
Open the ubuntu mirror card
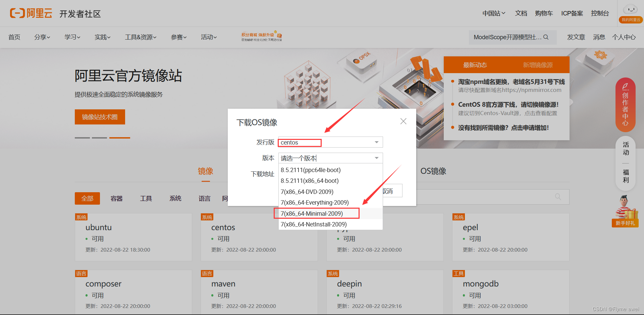(x=133, y=237)
